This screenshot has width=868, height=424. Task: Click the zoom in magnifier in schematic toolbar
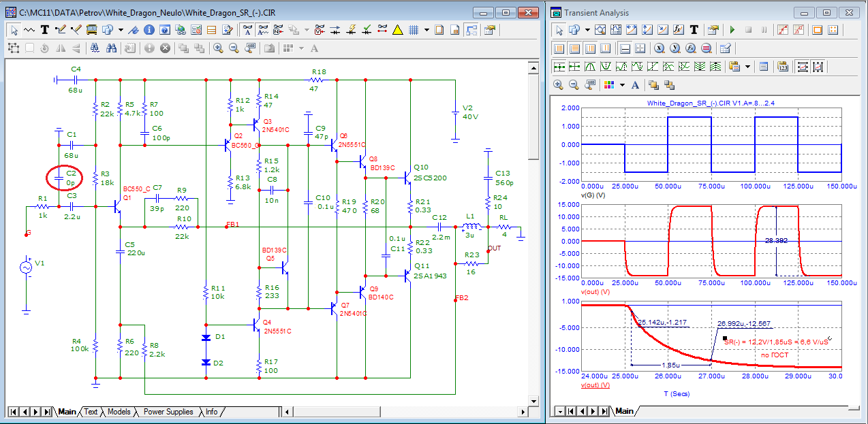click(x=218, y=48)
